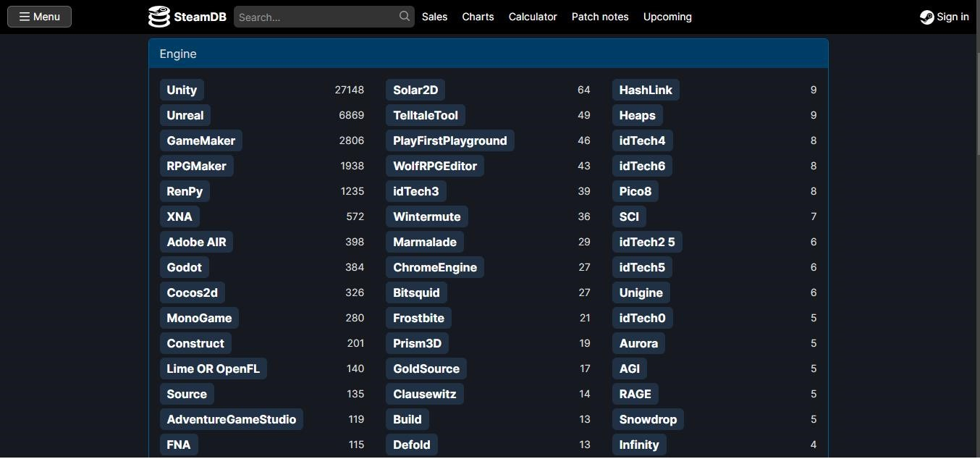Click the Unreal count 6869
This screenshot has width=980, height=459.
click(352, 115)
